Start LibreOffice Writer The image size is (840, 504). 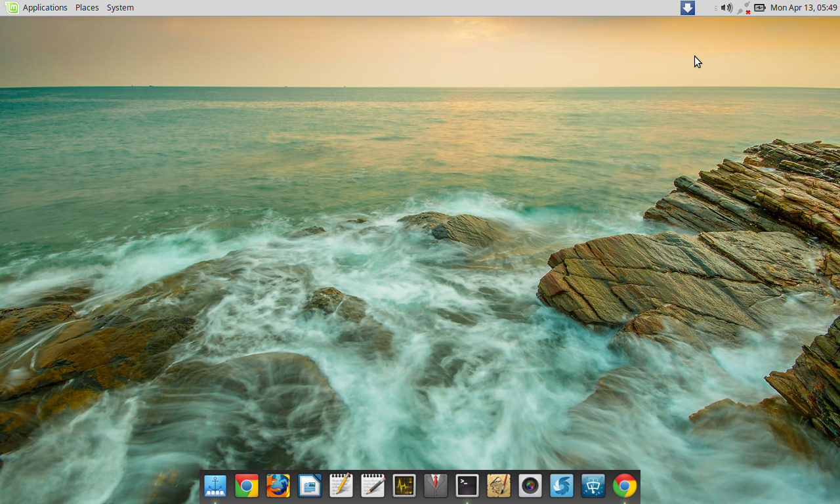309,486
